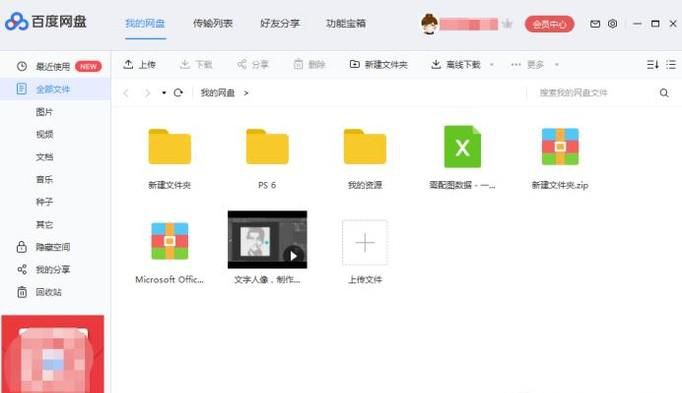Refresh the file list
This screenshot has width=682, height=393.
(x=178, y=93)
